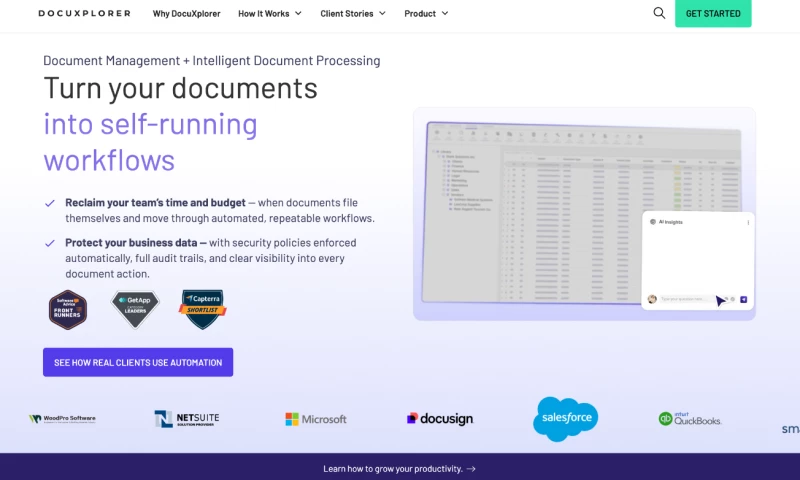
Task: Click See How Real Clients Use Automation
Action: (x=138, y=363)
